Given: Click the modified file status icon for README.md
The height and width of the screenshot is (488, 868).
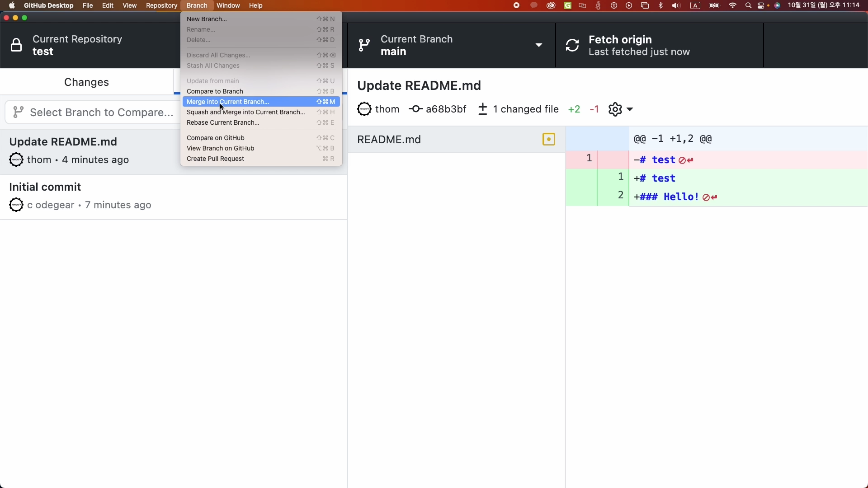Looking at the screenshot, I should [x=548, y=140].
